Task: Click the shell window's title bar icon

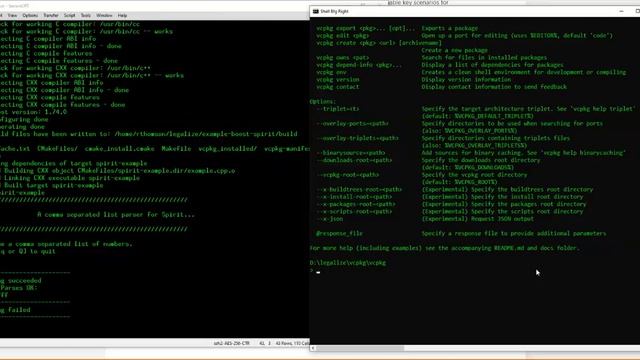Action: pos(316,11)
